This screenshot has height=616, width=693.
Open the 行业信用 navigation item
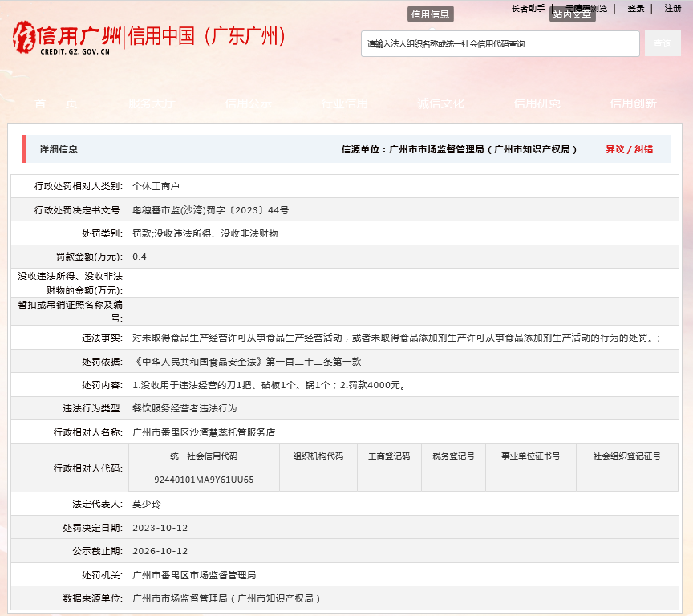point(345,103)
